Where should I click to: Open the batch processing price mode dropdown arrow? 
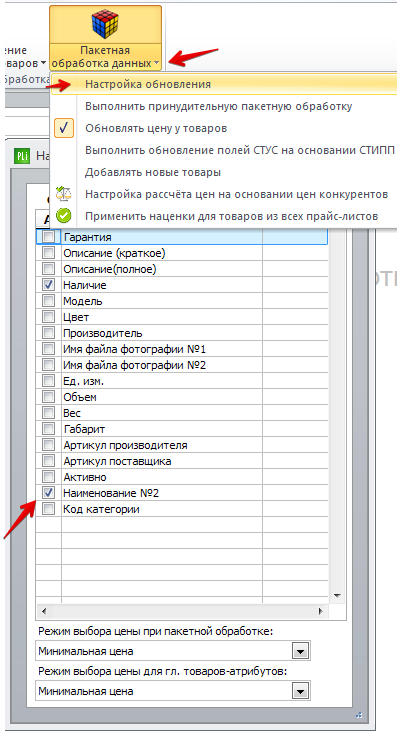[301, 651]
